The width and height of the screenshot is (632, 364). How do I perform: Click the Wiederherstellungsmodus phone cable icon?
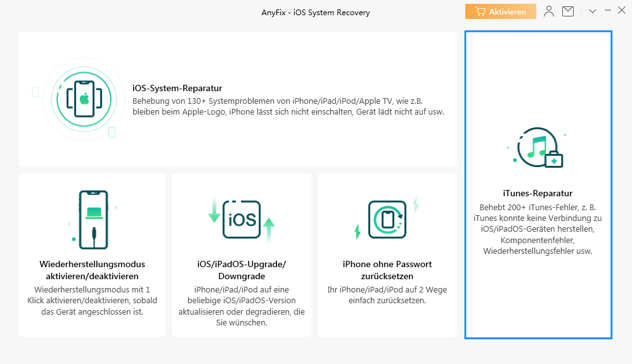(94, 220)
